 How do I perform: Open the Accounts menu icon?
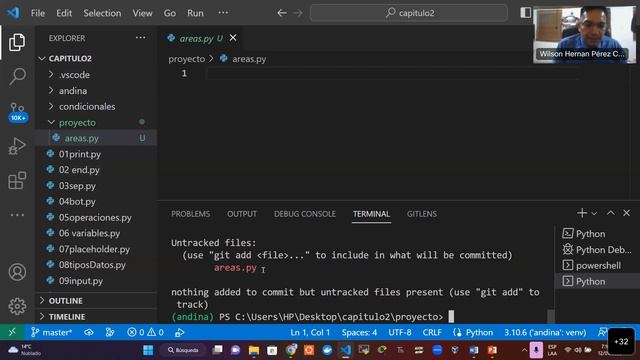tap(17, 272)
